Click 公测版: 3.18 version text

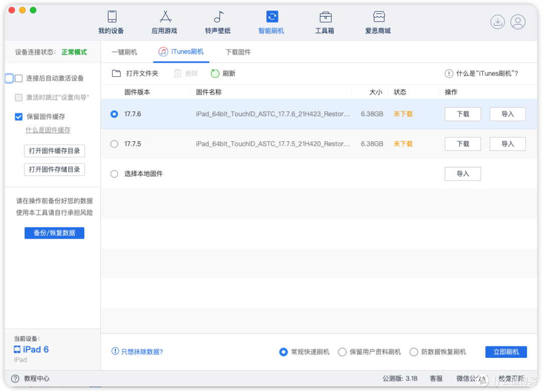[x=400, y=379]
